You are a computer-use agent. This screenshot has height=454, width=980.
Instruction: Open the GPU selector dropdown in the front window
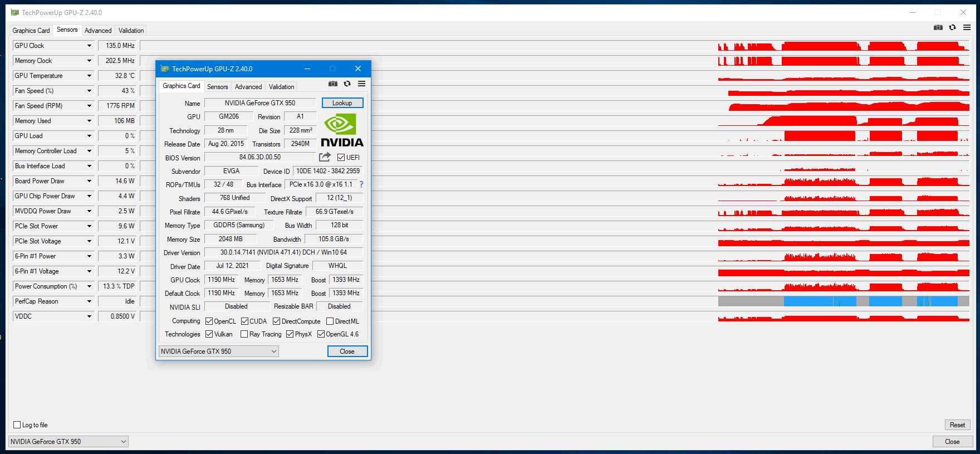point(218,352)
